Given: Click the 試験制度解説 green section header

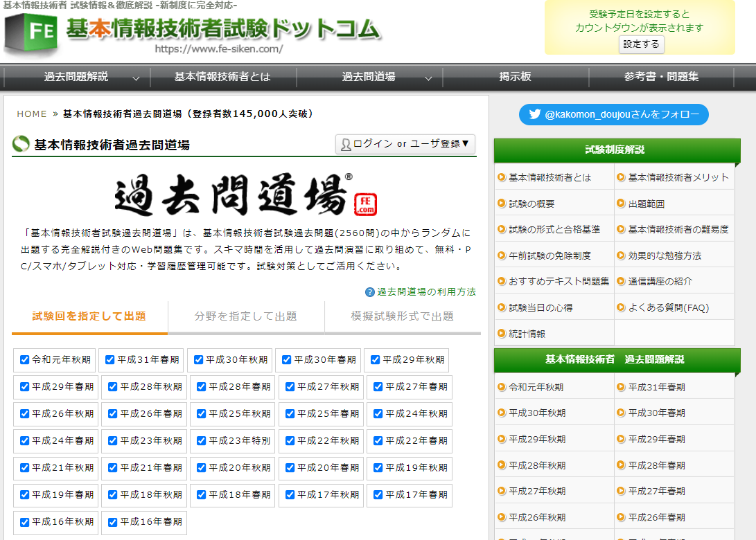Looking at the screenshot, I should tap(617, 150).
